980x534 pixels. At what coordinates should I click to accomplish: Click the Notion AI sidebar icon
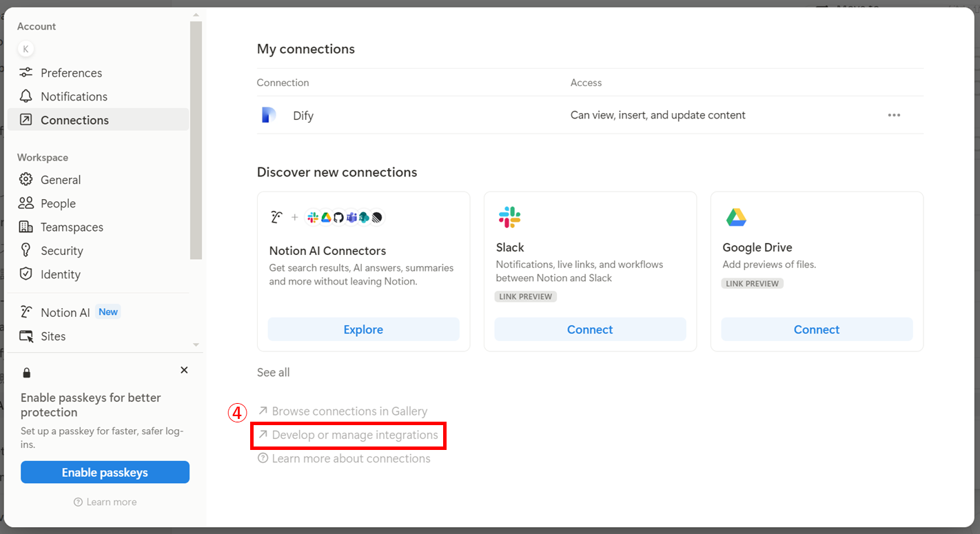(26, 312)
